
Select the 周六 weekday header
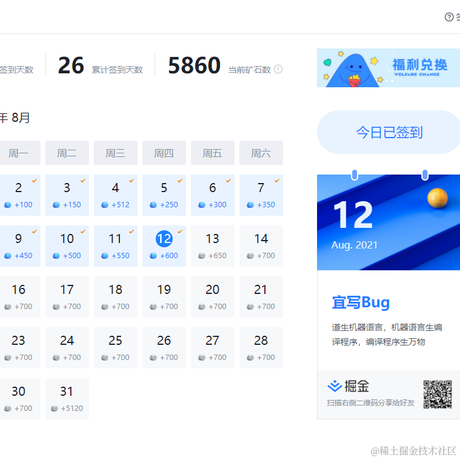pos(261,153)
